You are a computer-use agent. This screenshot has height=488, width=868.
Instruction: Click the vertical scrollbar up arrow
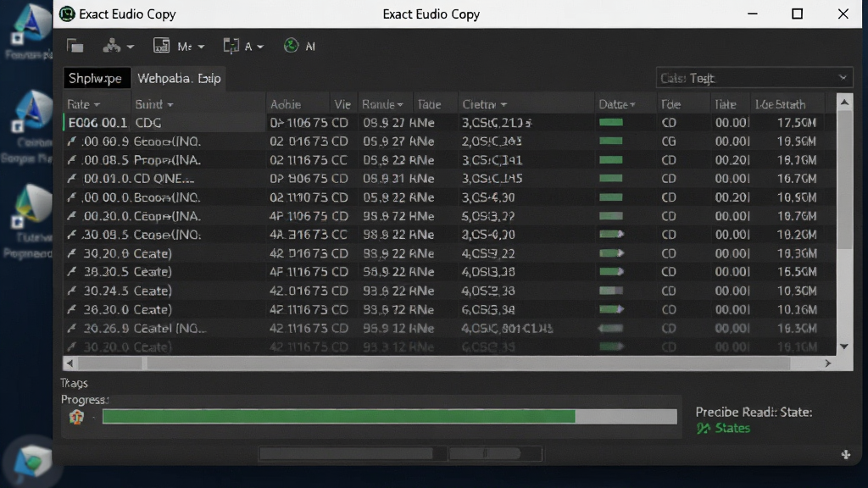pyautogui.click(x=844, y=102)
